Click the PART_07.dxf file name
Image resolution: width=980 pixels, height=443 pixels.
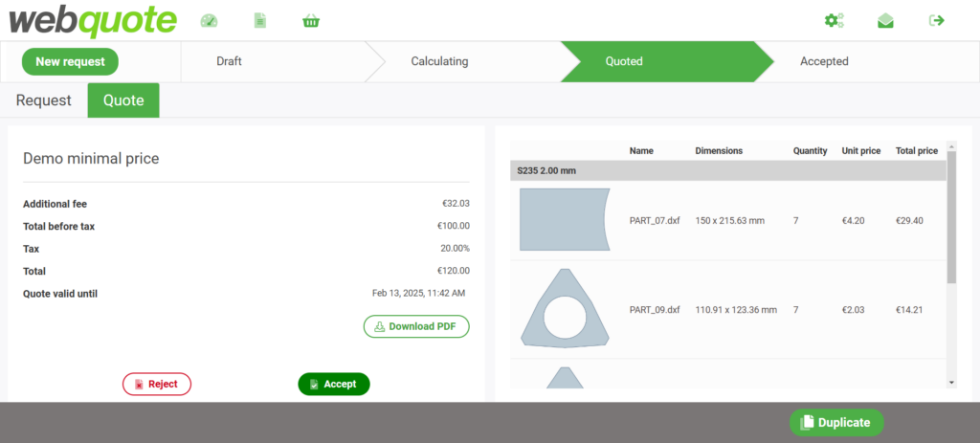[x=655, y=221]
